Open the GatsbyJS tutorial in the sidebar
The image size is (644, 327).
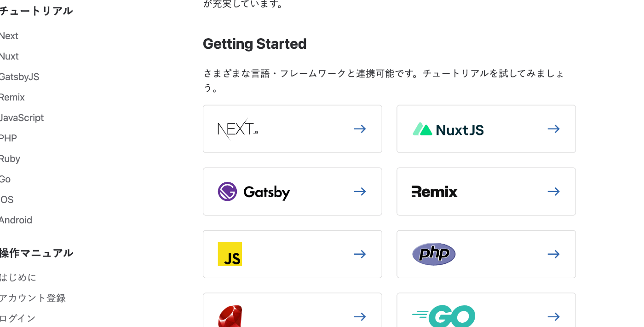(x=19, y=77)
